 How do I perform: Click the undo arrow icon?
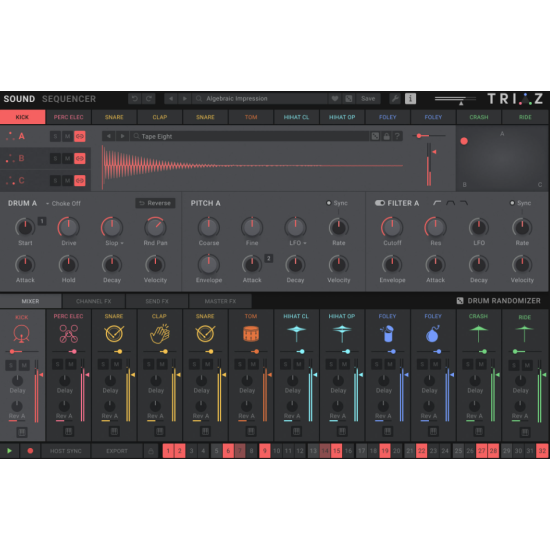coord(134,99)
